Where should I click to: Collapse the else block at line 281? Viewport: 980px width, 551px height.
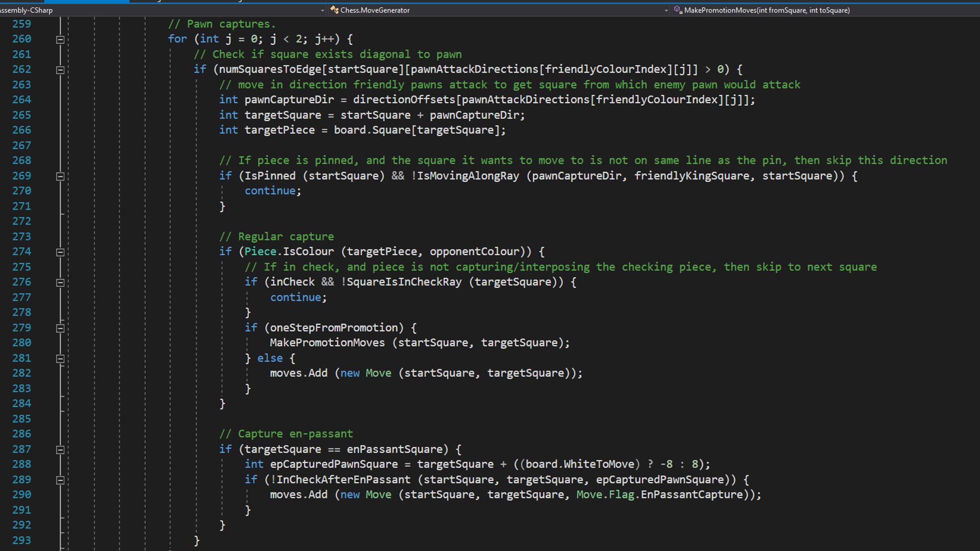60,359
